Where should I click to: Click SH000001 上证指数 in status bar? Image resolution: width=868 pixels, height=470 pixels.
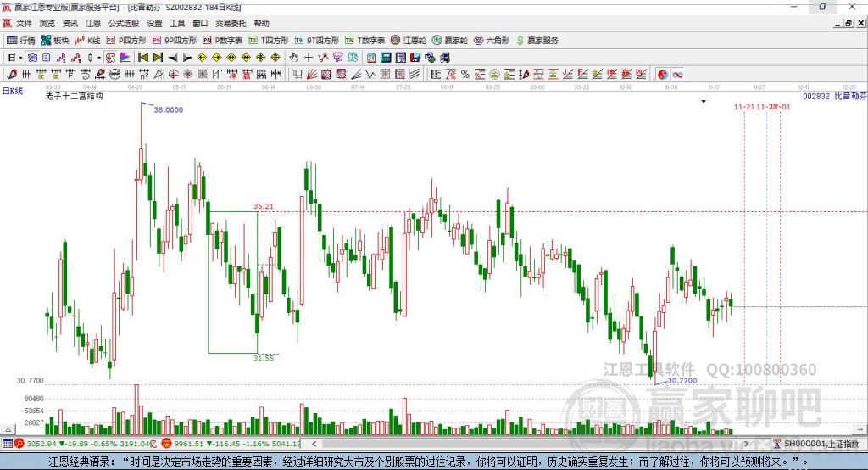click(821, 444)
